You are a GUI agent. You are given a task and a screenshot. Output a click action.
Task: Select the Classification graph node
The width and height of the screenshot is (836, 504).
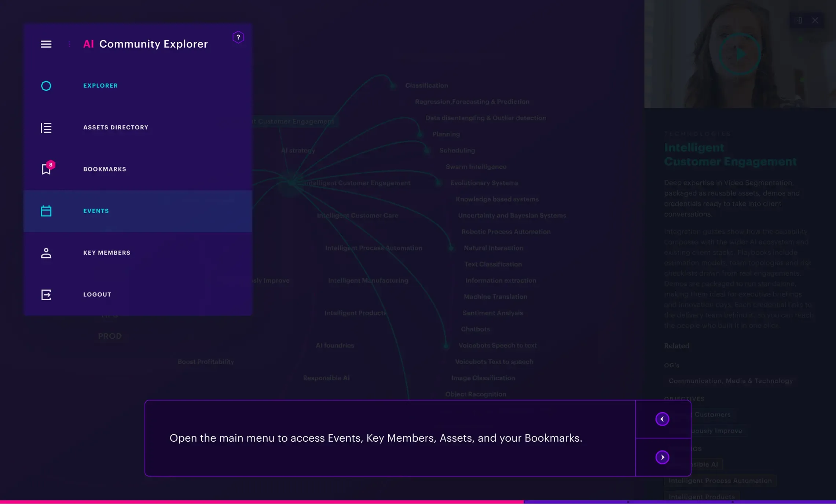(426, 85)
